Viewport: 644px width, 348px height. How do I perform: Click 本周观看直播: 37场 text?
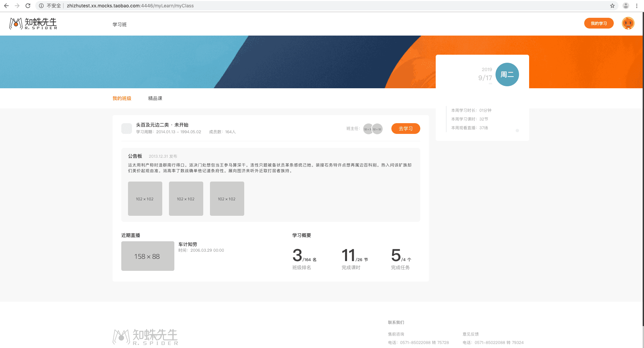[x=470, y=128]
